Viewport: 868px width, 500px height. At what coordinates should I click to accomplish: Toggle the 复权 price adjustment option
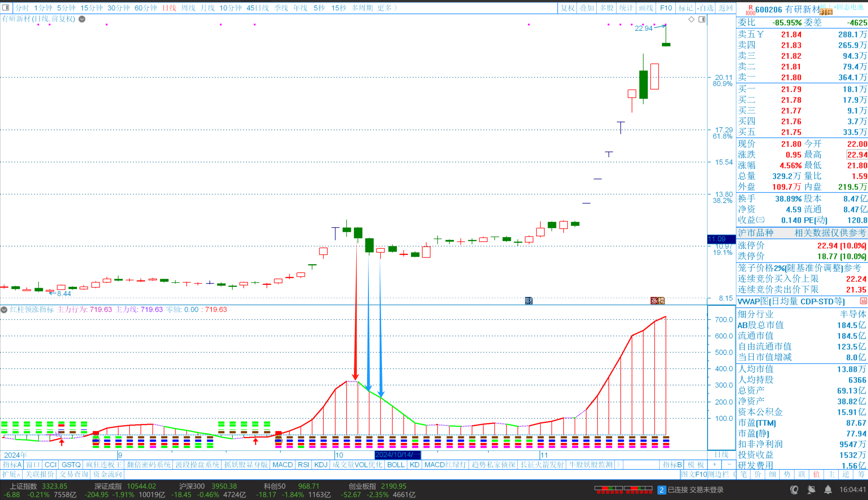pos(567,8)
